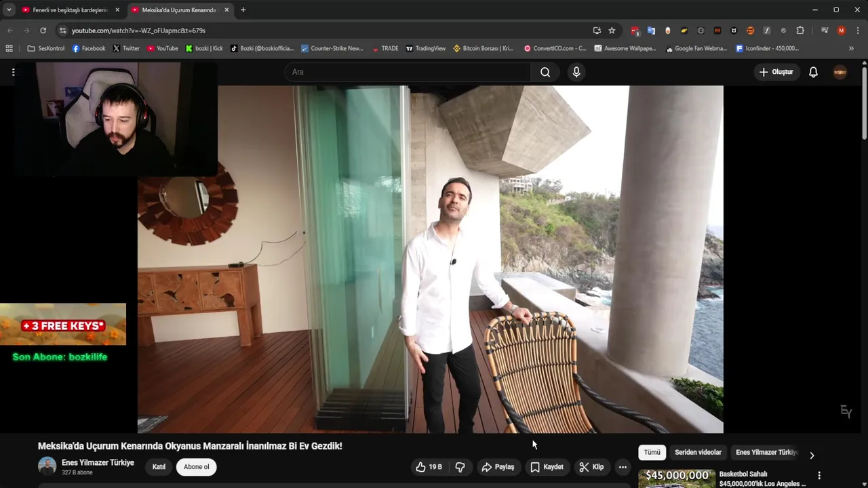Open the Twitter bookmark
868x488 pixels.
click(126, 48)
